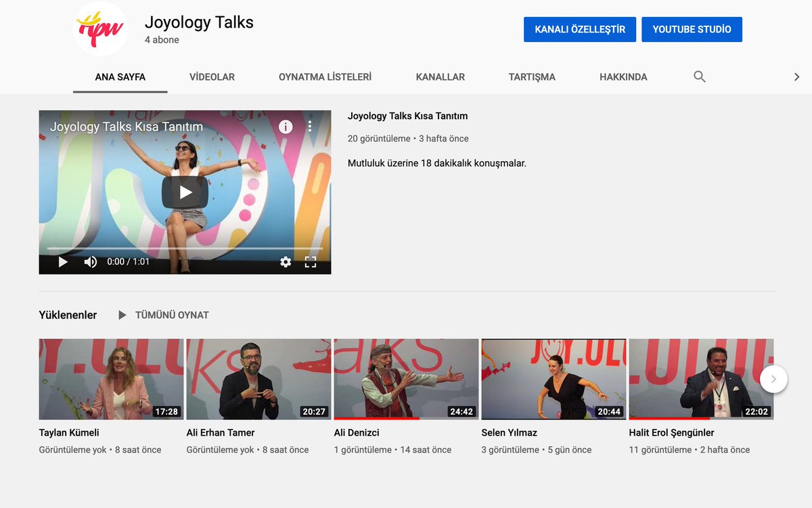The height and width of the screenshot is (508, 812).
Task: Open the Joyology Talks Kısa Tanıtım title link
Action: coord(407,116)
